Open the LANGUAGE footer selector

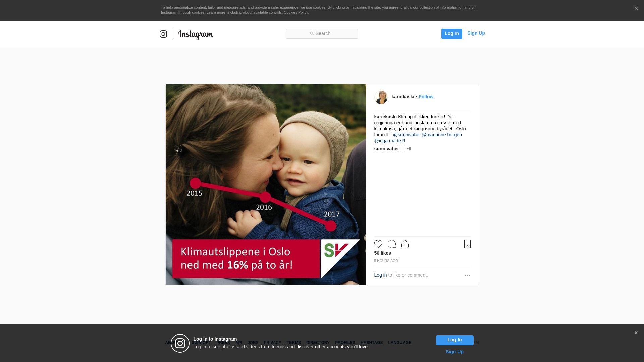[400, 343]
